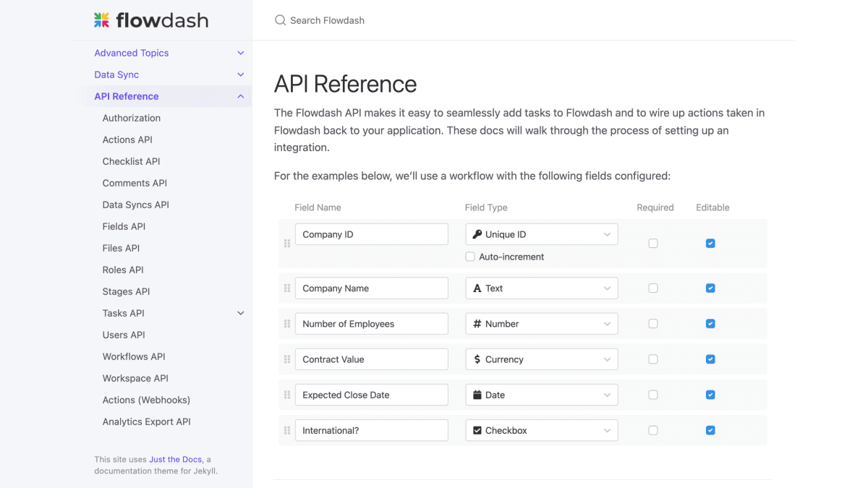Viewport: 868px width, 488px height.
Task: Click the checkmark icon beside Checkbox type
Action: click(477, 430)
